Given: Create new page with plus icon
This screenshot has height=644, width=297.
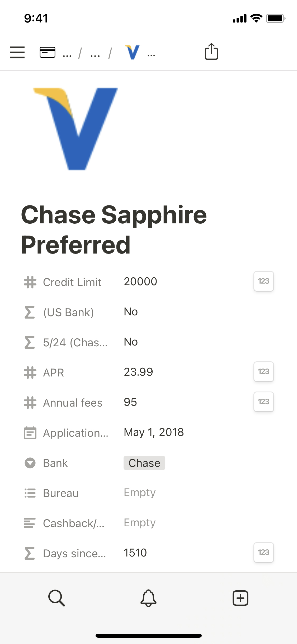Looking at the screenshot, I should click(x=240, y=597).
